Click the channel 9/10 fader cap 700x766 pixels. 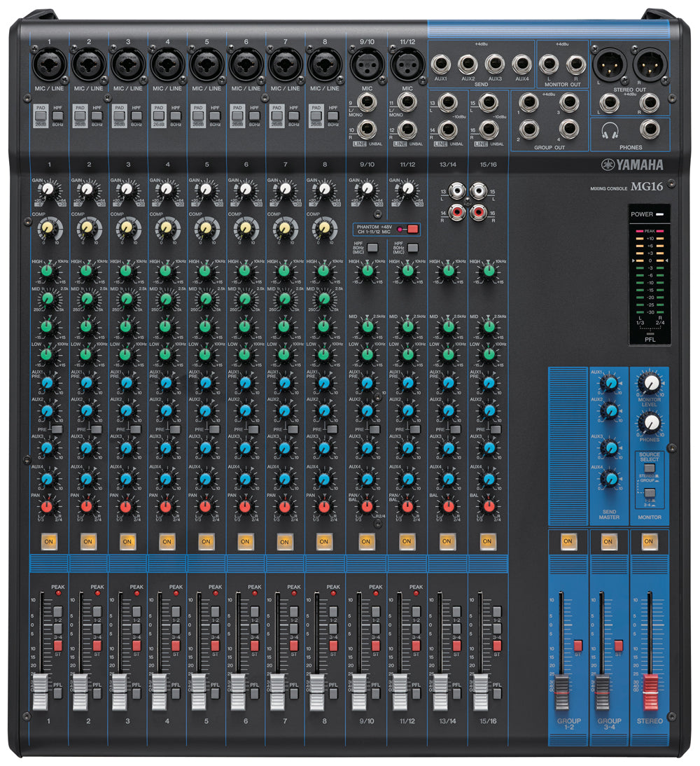pyautogui.click(x=359, y=685)
